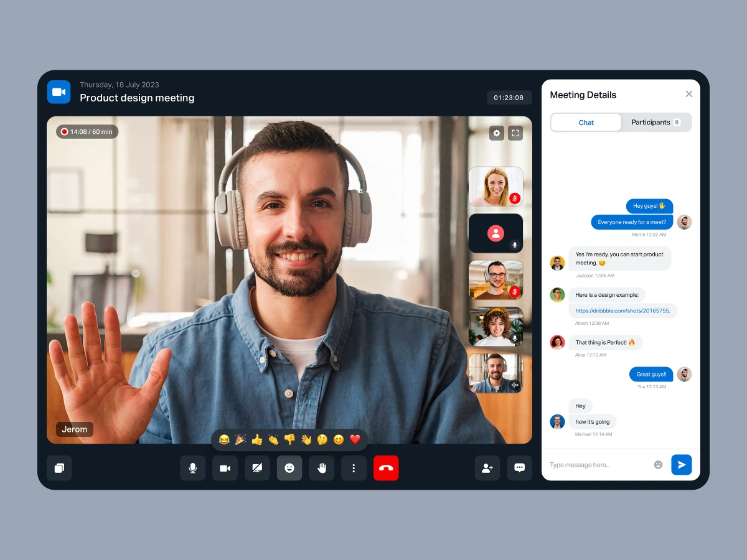747x560 pixels.
Task: Open chat panel via speech bubble icon
Action: pos(520,468)
